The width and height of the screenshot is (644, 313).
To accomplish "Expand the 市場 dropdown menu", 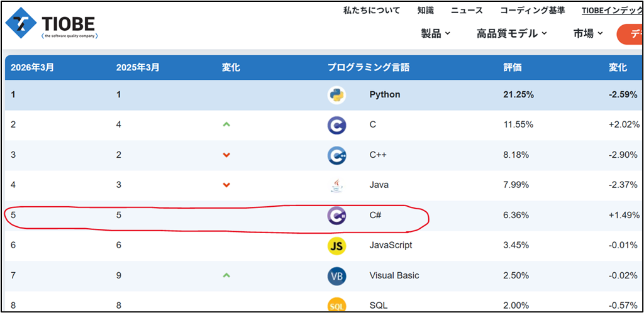I will (588, 34).
